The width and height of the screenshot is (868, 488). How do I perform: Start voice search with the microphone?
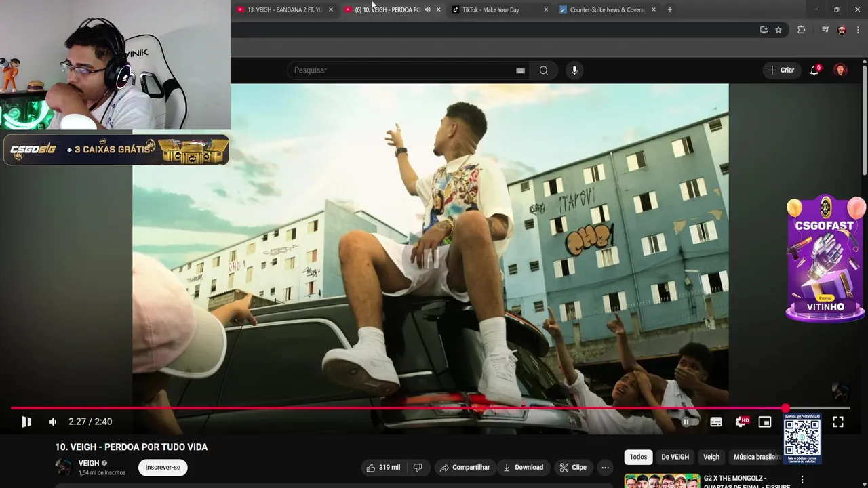[x=574, y=70]
